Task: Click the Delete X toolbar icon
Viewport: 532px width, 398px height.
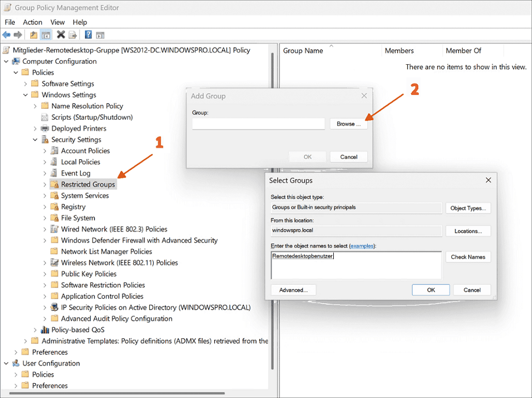Action: click(x=61, y=35)
